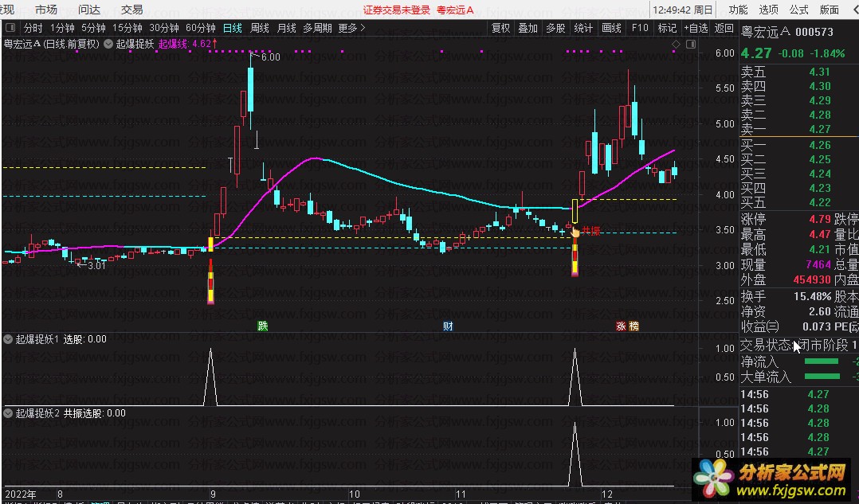The width and height of the screenshot is (859, 504).
Task: Click the 返回 back button
Action: [x=724, y=27]
